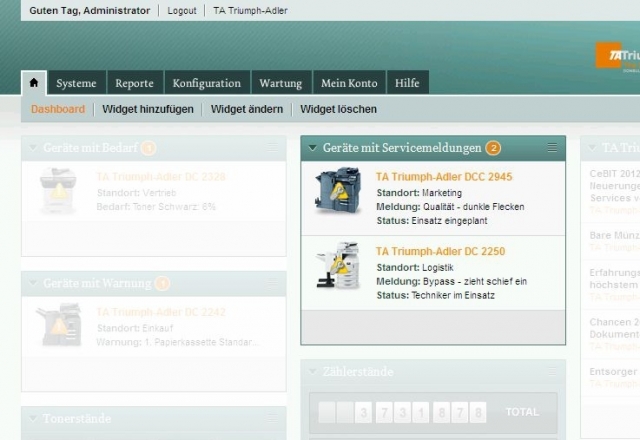
Task: Click Standort: Logistik text
Action: (415, 268)
